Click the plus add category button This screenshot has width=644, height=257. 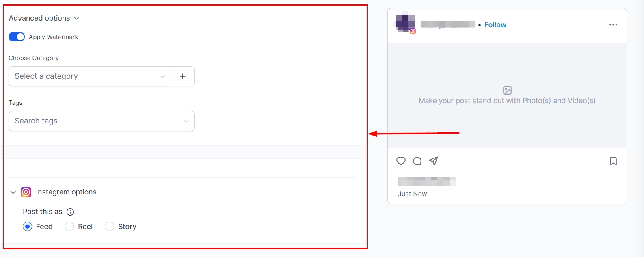tap(183, 76)
